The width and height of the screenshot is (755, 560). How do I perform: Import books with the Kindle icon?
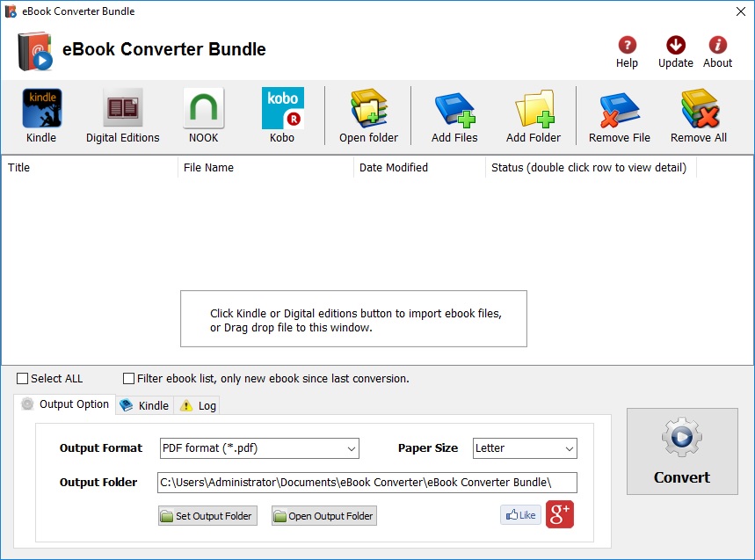pyautogui.click(x=41, y=115)
